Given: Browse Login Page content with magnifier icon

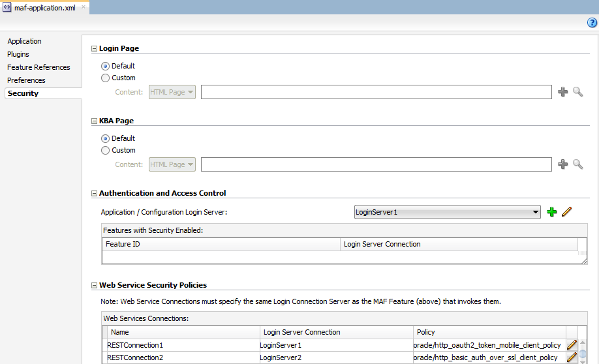Looking at the screenshot, I should [577, 92].
